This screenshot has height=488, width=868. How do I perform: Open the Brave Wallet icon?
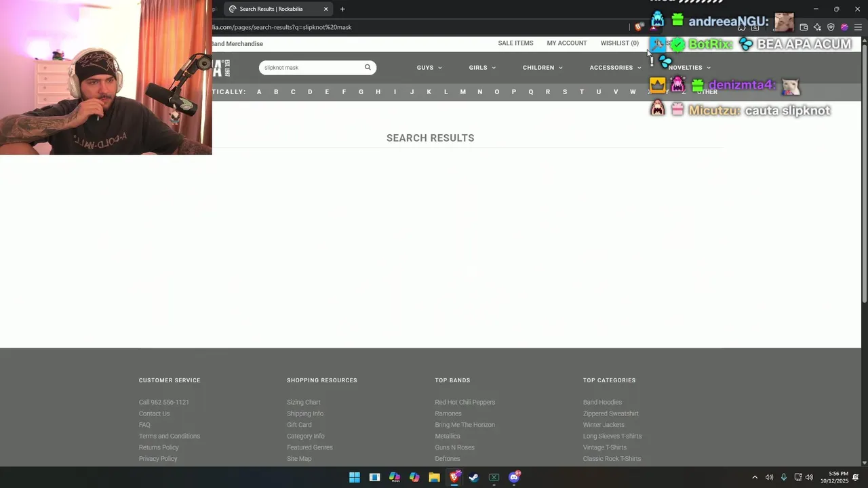pyautogui.click(x=804, y=27)
